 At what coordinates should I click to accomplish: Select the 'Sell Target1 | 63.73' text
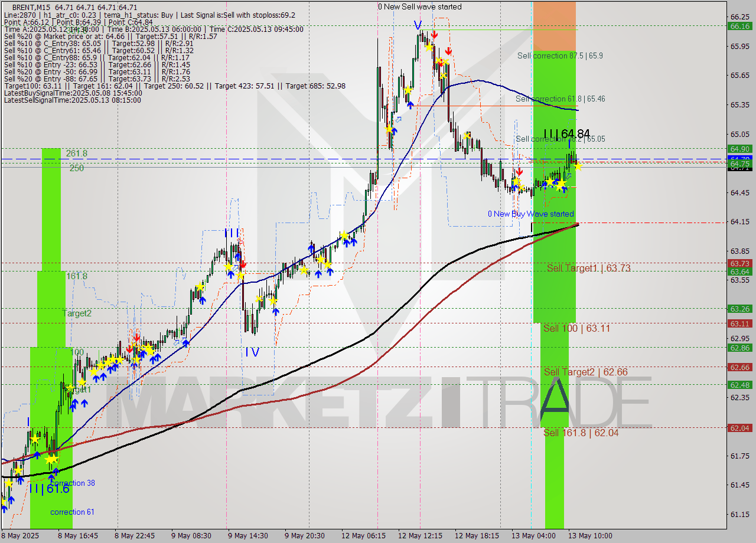click(589, 268)
